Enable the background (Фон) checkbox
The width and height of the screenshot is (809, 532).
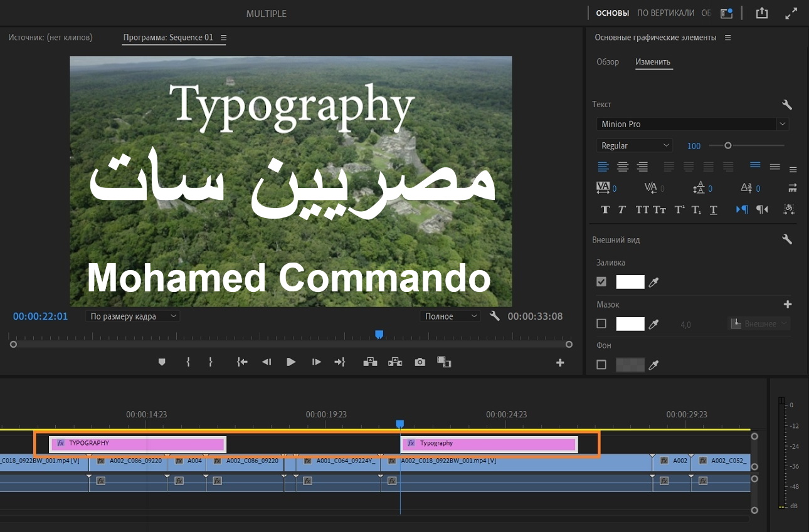601,365
